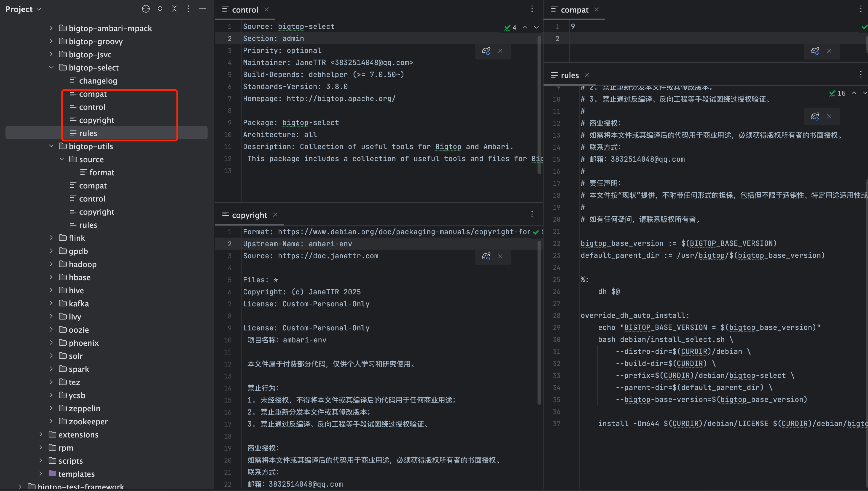Click the collapse all icon in Project panel
This screenshot has width=868, height=491.
tap(174, 9)
